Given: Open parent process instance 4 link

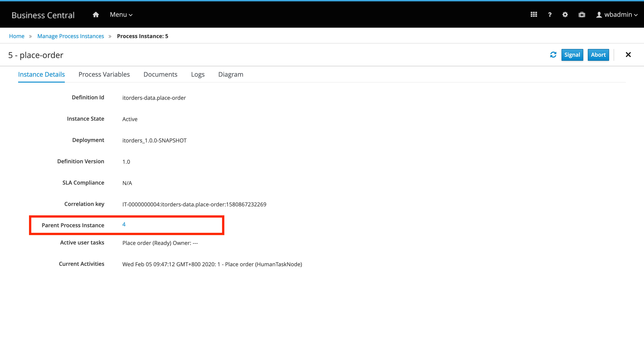Looking at the screenshot, I should click(x=124, y=225).
